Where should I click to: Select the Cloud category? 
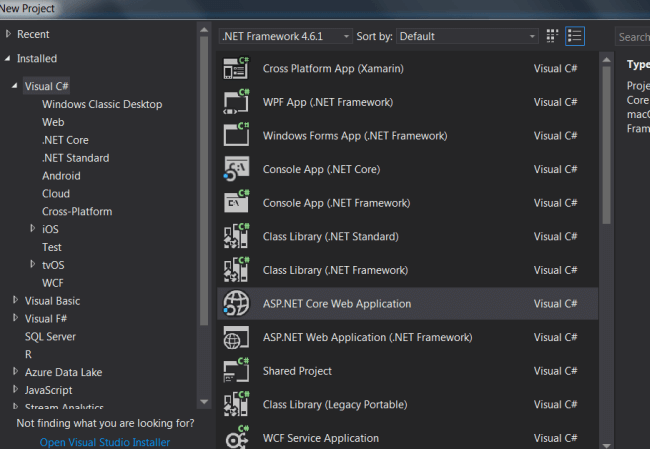(56, 194)
